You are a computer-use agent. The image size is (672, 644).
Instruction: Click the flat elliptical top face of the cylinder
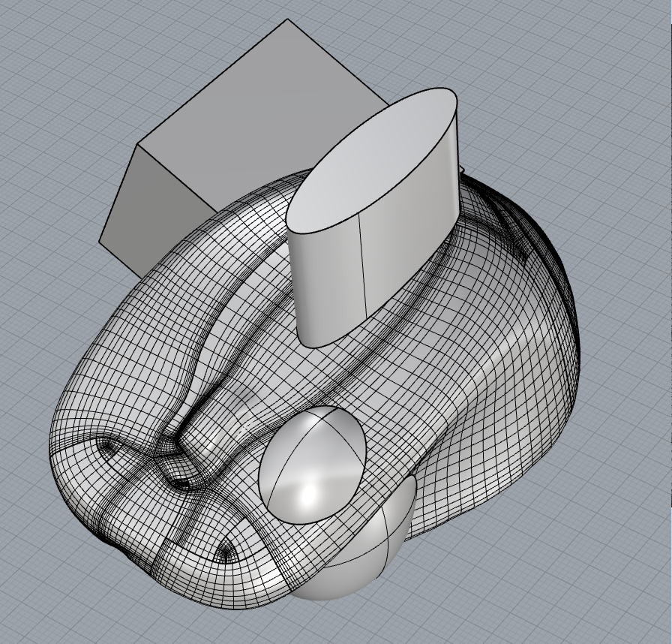click(371, 161)
